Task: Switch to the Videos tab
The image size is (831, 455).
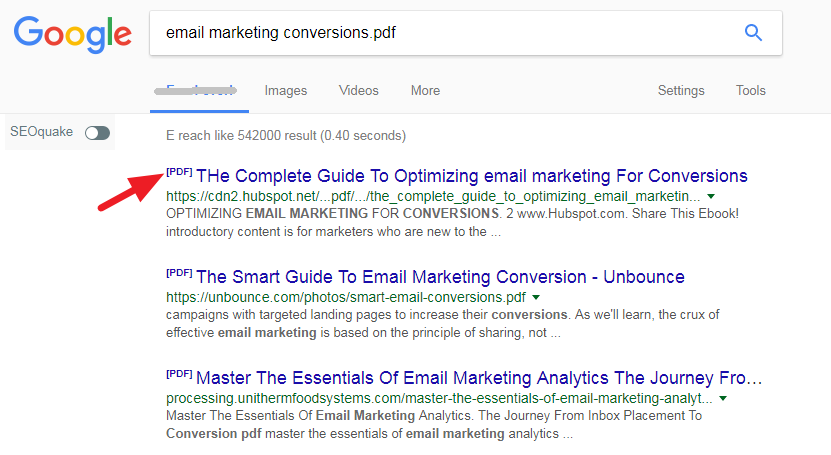Action: pyautogui.click(x=359, y=91)
